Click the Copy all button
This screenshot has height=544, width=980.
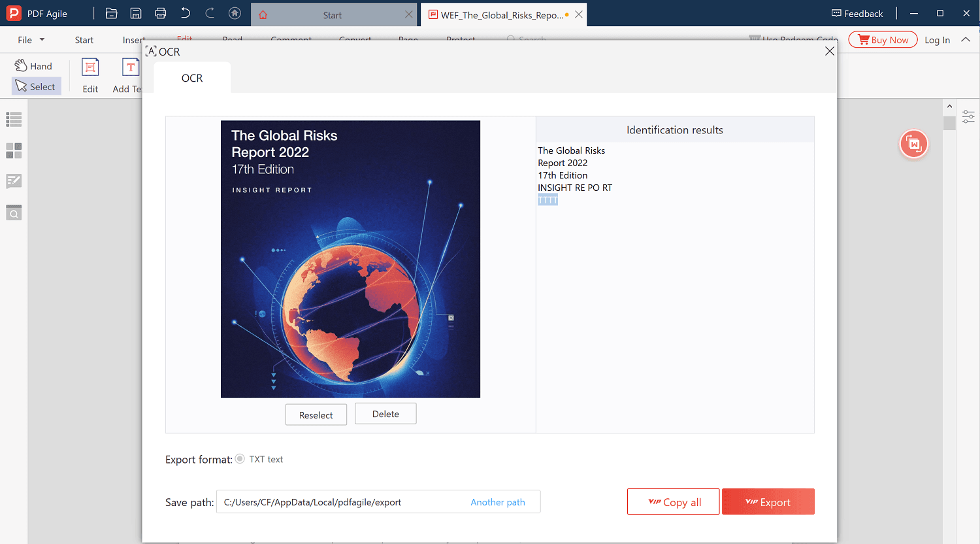(x=674, y=501)
